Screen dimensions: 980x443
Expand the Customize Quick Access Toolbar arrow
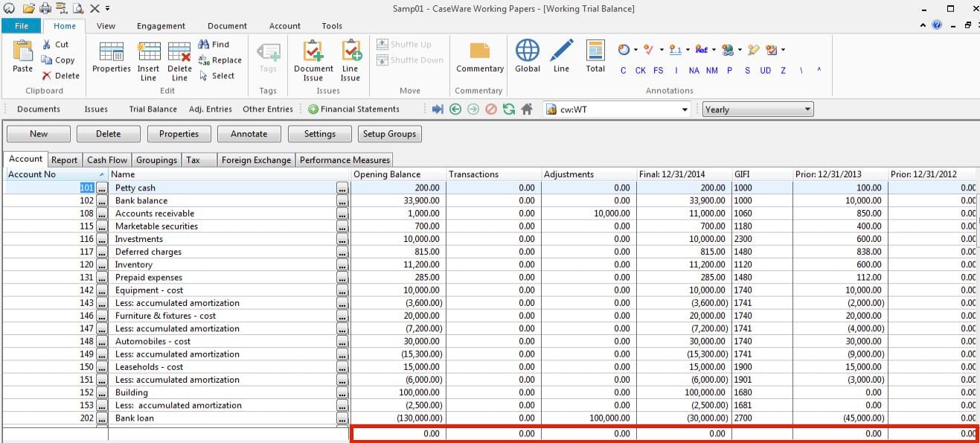pyautogui.click(x=108, y=8)
